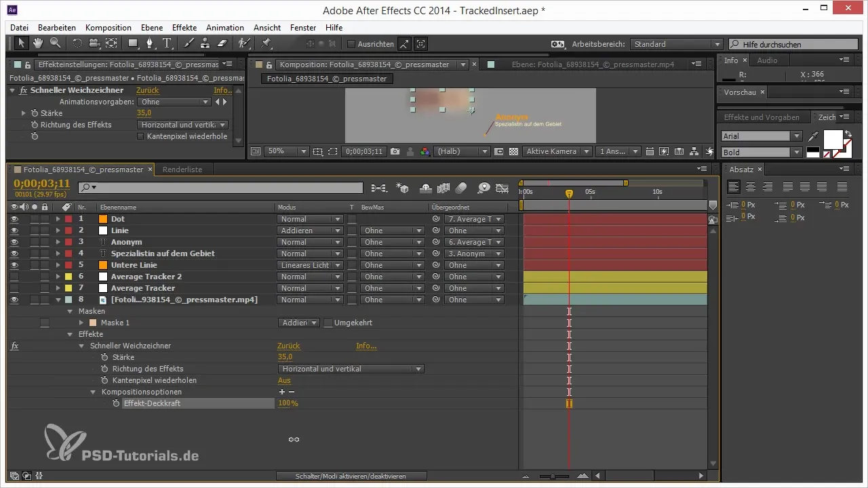
Task: Expand the Maske 1 disclosure triangle
Action: 82,323
